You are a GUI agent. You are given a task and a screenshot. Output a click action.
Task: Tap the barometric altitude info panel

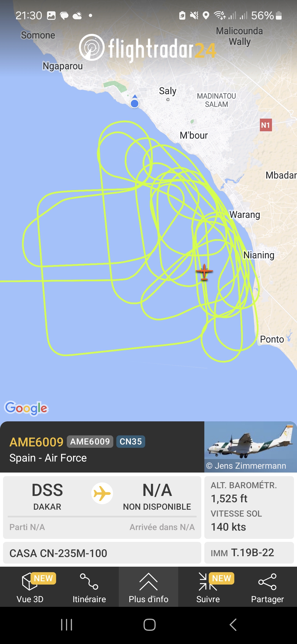[249, 507]
